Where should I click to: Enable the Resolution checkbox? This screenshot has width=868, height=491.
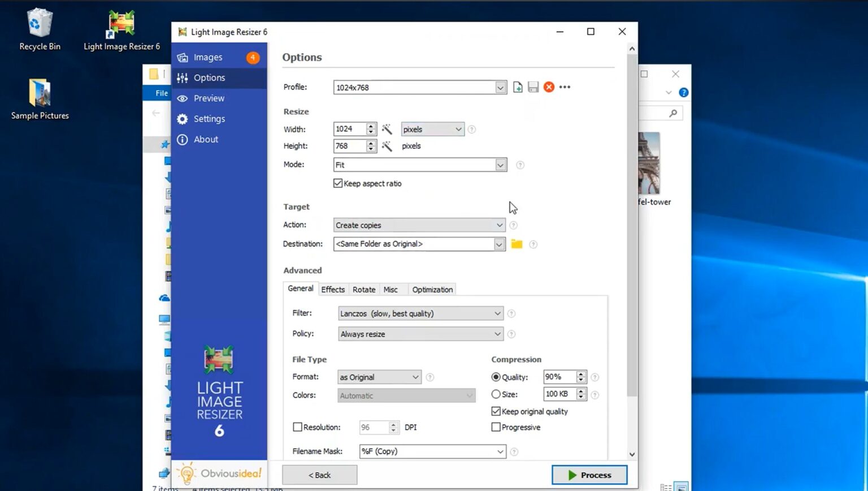coord(297,427)
